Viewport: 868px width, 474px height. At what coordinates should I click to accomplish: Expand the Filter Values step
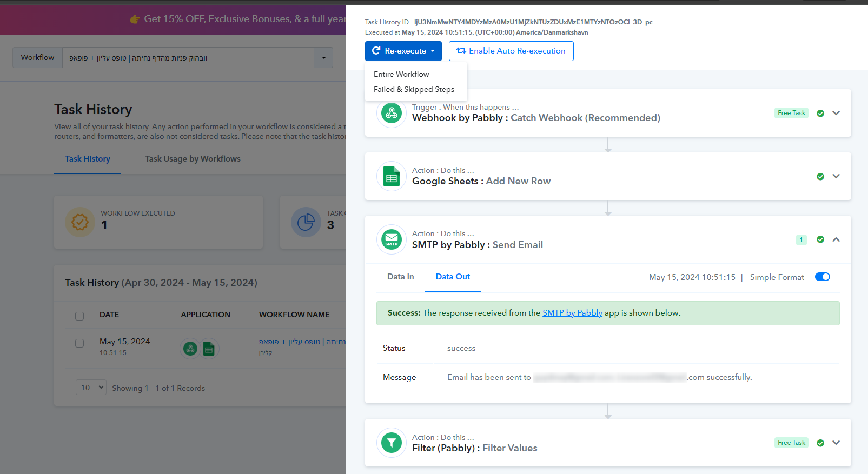(836, 443)
